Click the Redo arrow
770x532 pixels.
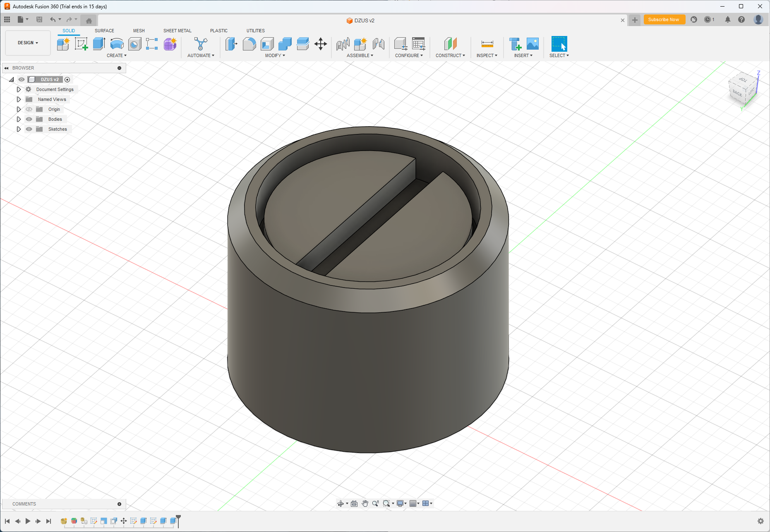point(69,19)
